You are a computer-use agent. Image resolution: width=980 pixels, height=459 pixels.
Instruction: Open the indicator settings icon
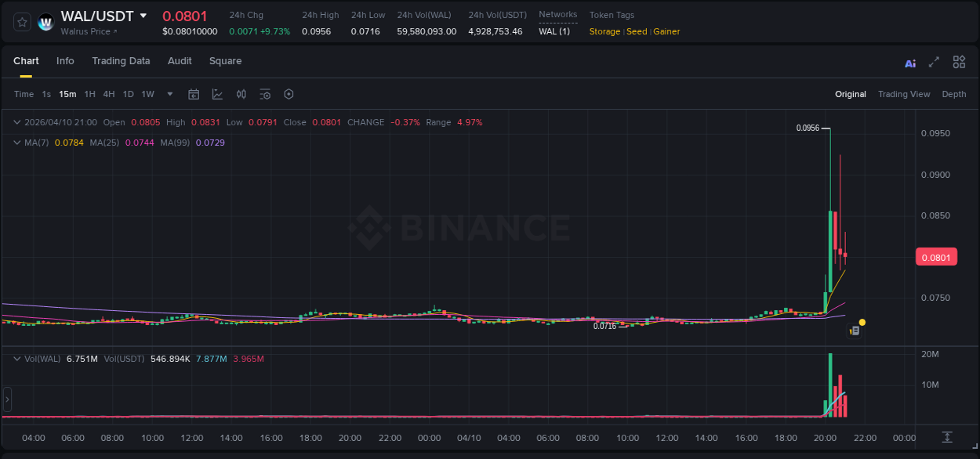(x=265, y=94)
